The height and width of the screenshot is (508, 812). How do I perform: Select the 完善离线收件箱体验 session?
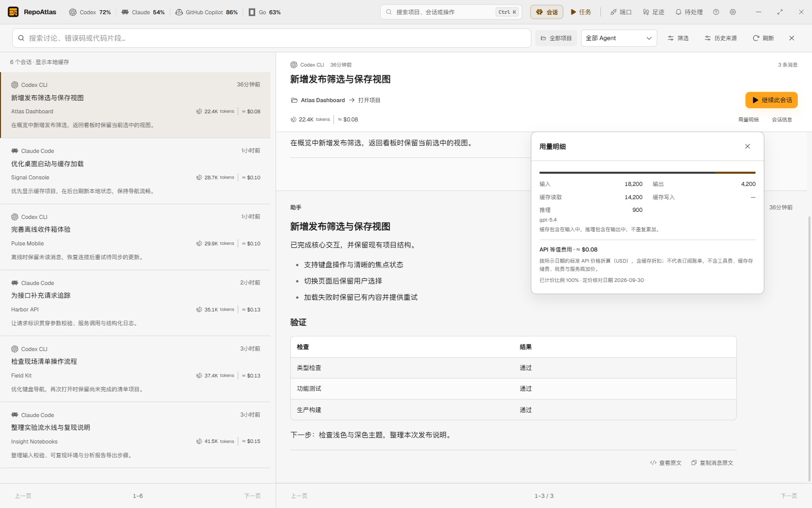[x=136, y=237]
